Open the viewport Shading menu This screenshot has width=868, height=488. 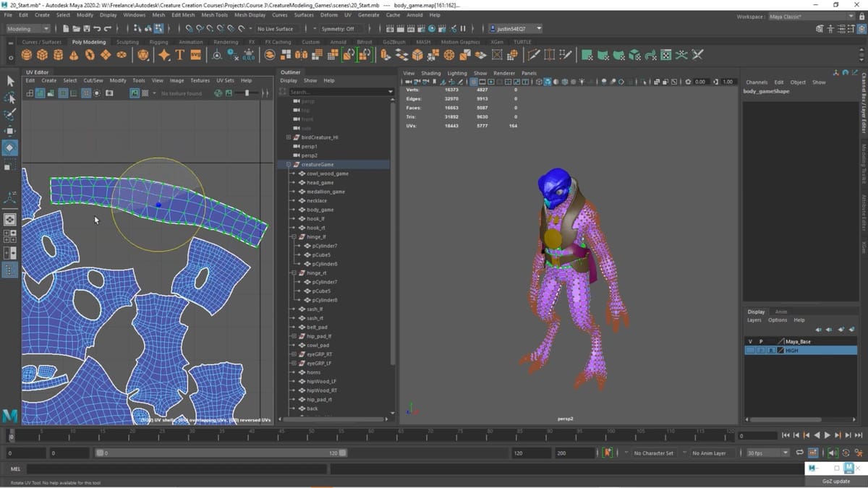coord(430,73)
